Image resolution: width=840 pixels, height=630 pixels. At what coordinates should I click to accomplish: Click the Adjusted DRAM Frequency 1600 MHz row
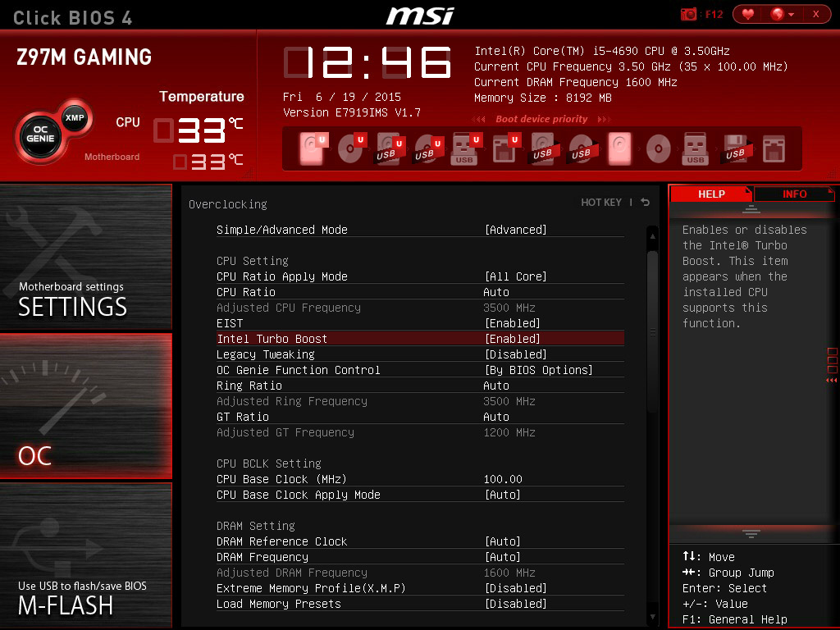pos(420,573)
